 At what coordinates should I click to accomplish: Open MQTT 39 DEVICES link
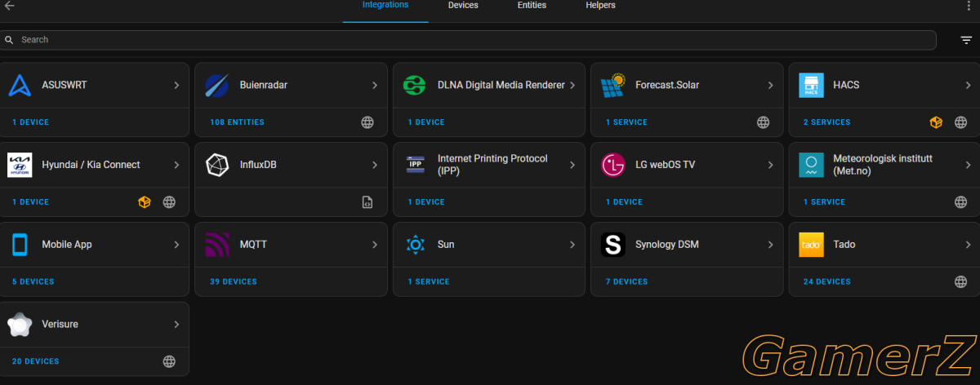tap(234, 282)
